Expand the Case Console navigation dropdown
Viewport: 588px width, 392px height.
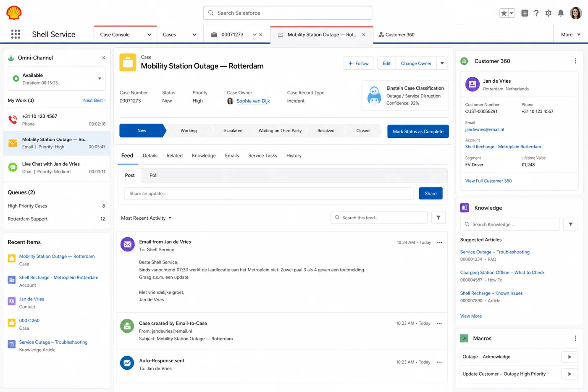pyautogui.click(x=149, y=34)
